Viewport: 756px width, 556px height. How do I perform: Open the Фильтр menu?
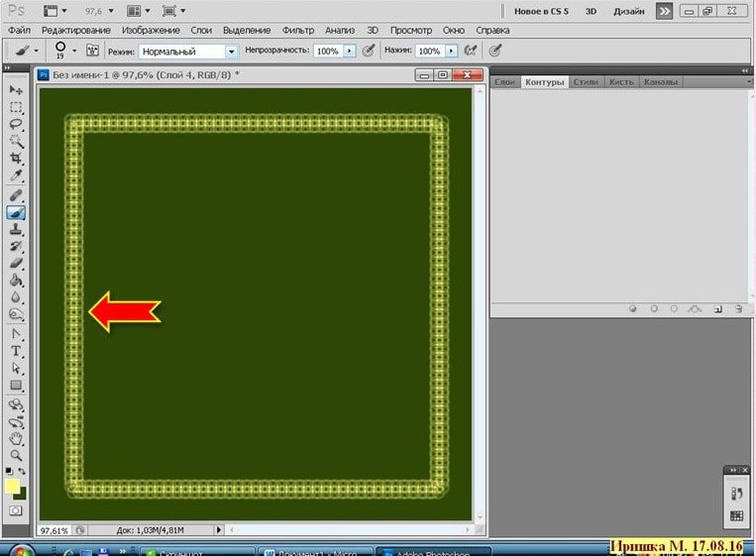[297, 31]
